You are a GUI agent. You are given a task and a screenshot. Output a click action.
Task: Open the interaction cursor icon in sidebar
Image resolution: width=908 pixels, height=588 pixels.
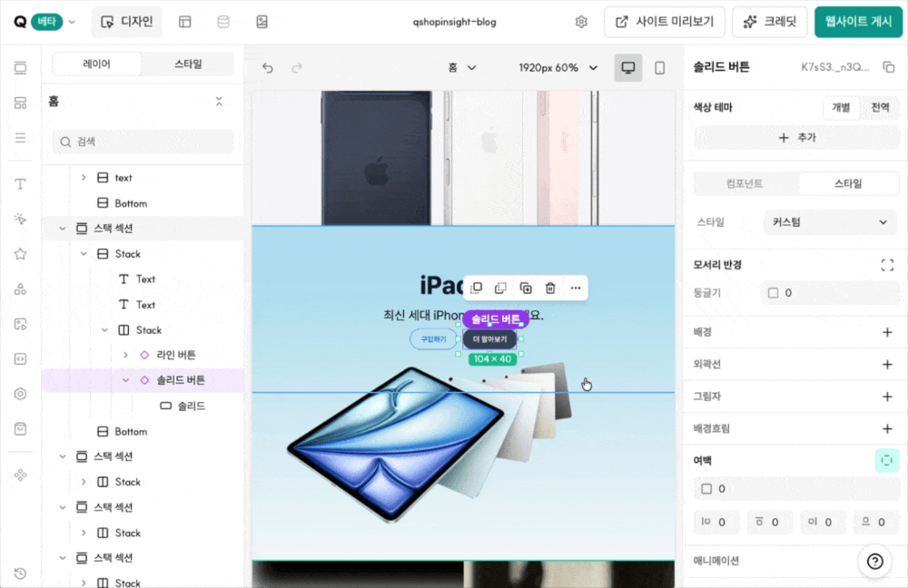point(20,219)
